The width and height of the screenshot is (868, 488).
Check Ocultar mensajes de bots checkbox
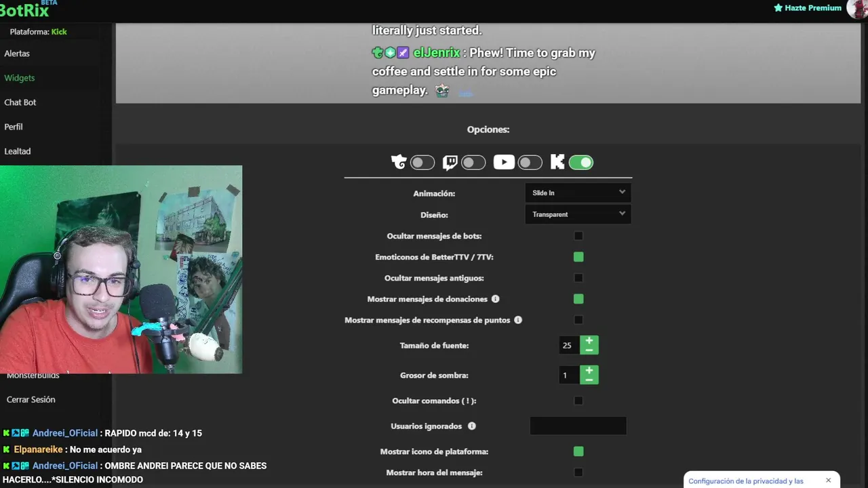[x=578, y=236]
